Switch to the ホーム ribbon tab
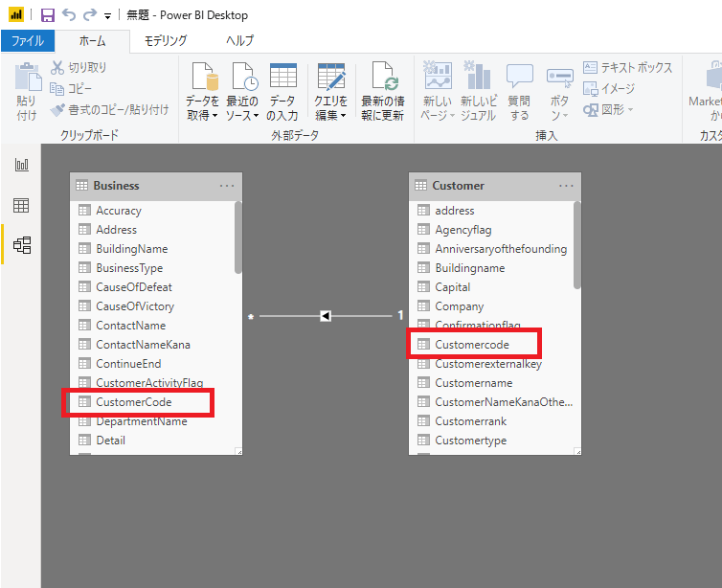This screenshot has height=588, width=722. tap(92, 41)
